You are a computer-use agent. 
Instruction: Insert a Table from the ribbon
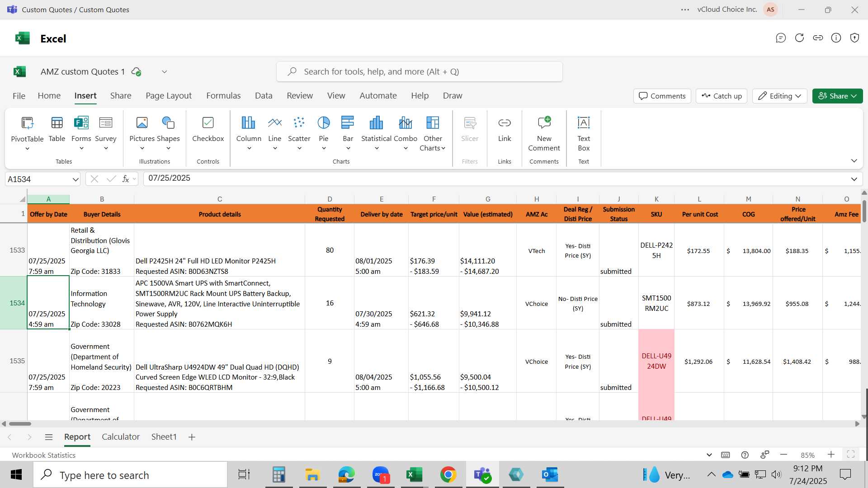pos(57,129)
